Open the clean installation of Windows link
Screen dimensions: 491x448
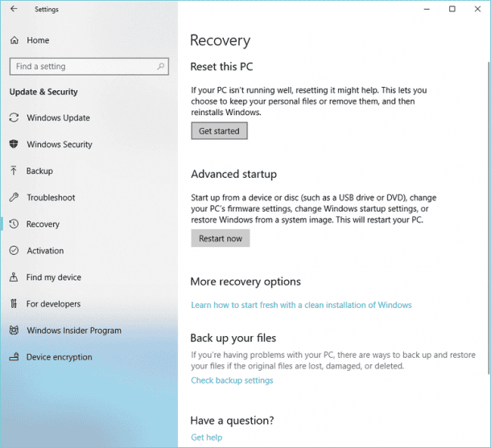pyautogui.click(x=301, y=305)
